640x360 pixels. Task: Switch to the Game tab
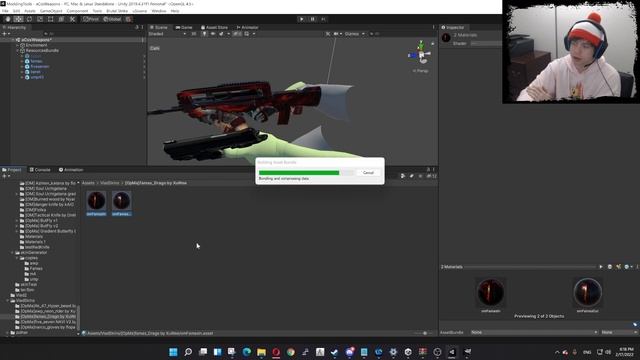(x=184, y=27)
